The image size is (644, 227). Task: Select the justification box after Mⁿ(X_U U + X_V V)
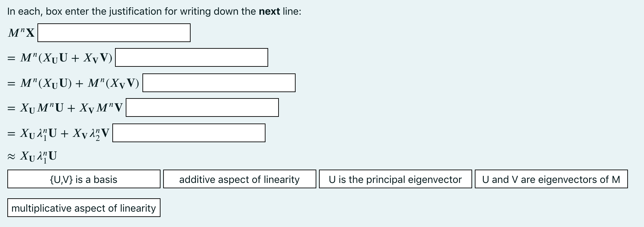click(191, 57)
